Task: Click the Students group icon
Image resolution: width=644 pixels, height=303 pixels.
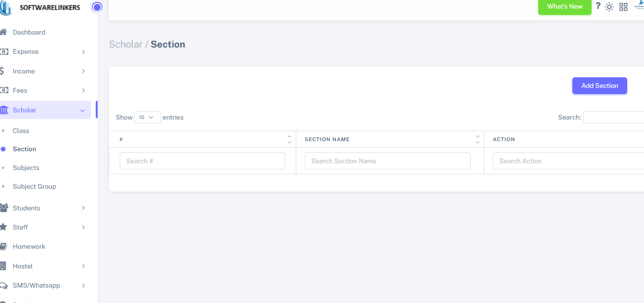Action: pyautogui.click(x=4, y=208)
